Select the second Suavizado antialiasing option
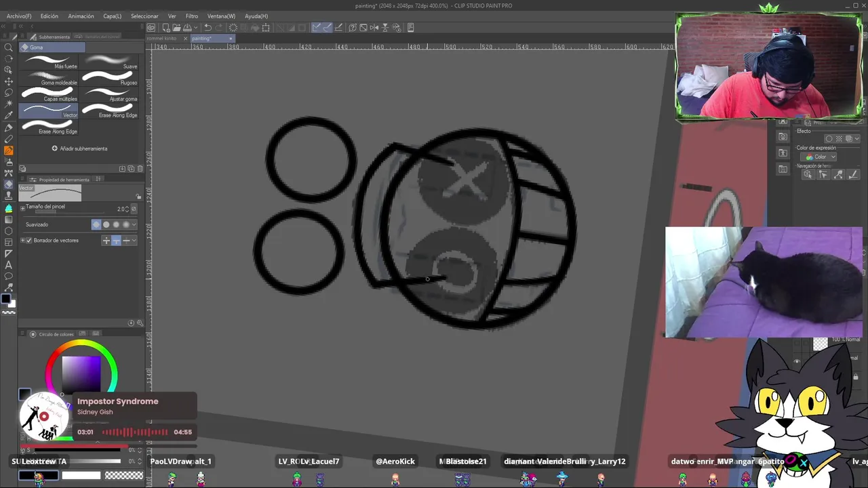 pyautogui.click(x=106, y=224)
